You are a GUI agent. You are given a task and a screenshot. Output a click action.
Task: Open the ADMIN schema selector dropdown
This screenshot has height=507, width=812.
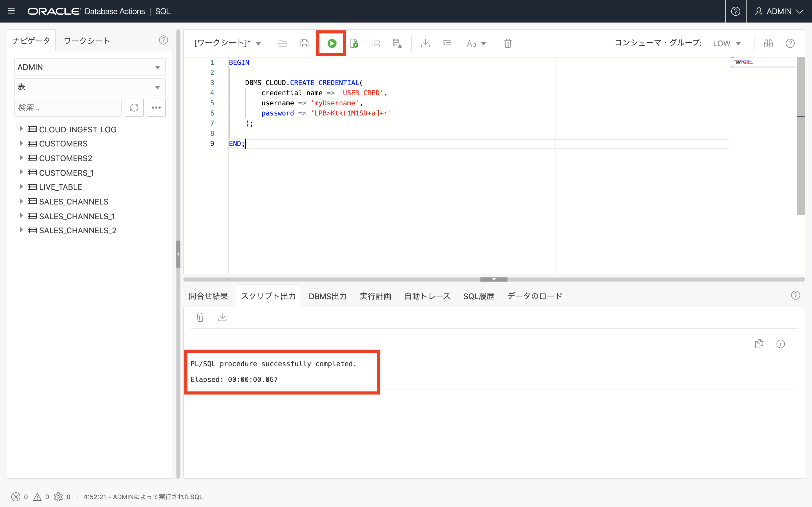(90, 67)
